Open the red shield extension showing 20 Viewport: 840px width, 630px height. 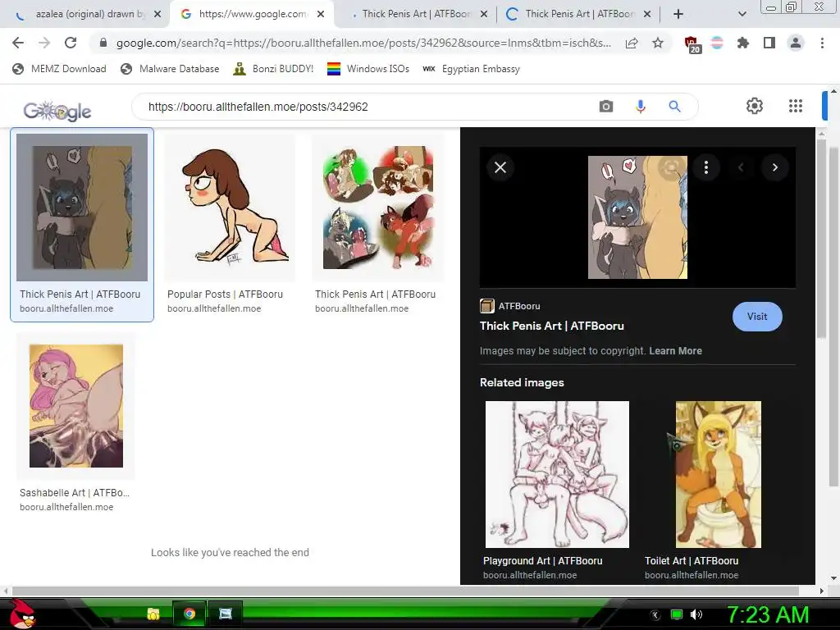click(x=692, y=44)
